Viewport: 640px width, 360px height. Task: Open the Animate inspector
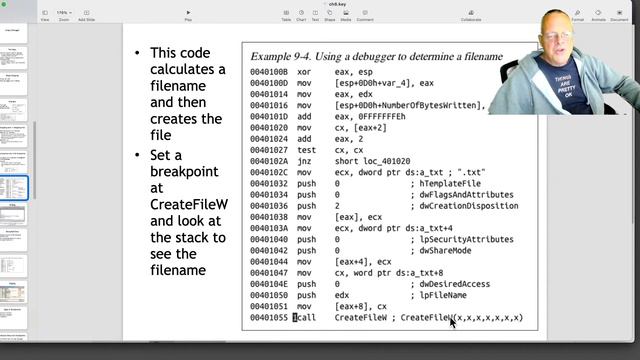[598, 16]
